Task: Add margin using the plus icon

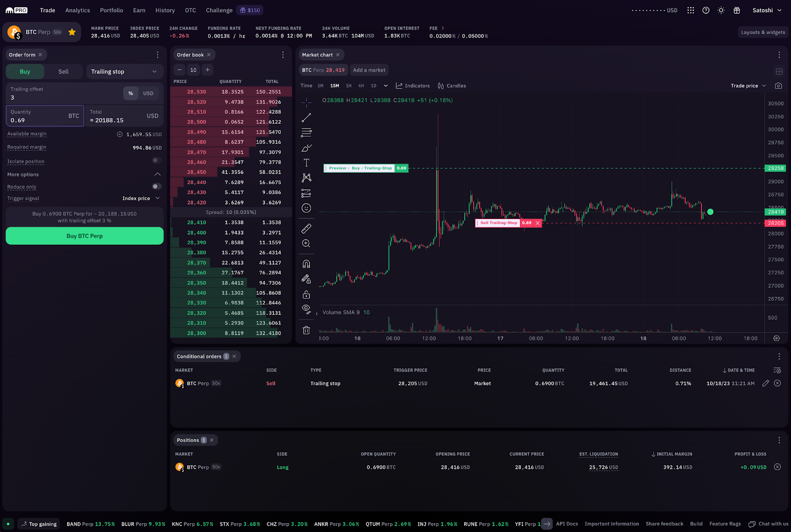Action: pos(120,134)
